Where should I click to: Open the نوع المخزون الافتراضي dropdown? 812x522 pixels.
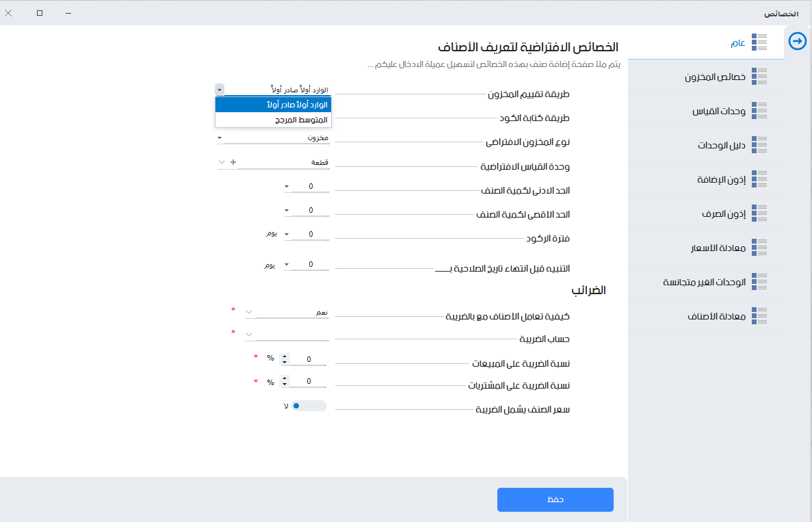pyautogui.click(x=220, y=138)
